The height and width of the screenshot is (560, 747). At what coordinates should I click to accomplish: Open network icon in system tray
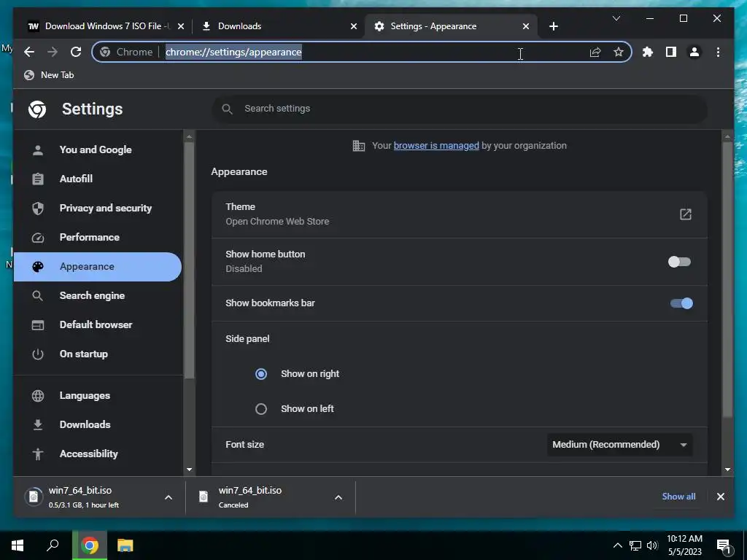[x=635, y=545]
